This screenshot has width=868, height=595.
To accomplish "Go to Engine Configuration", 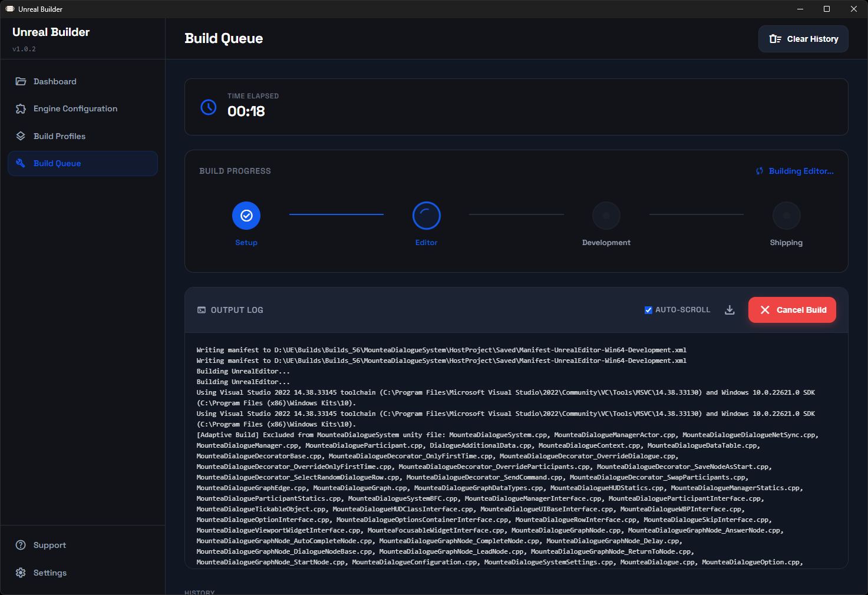I will point(82,108).
